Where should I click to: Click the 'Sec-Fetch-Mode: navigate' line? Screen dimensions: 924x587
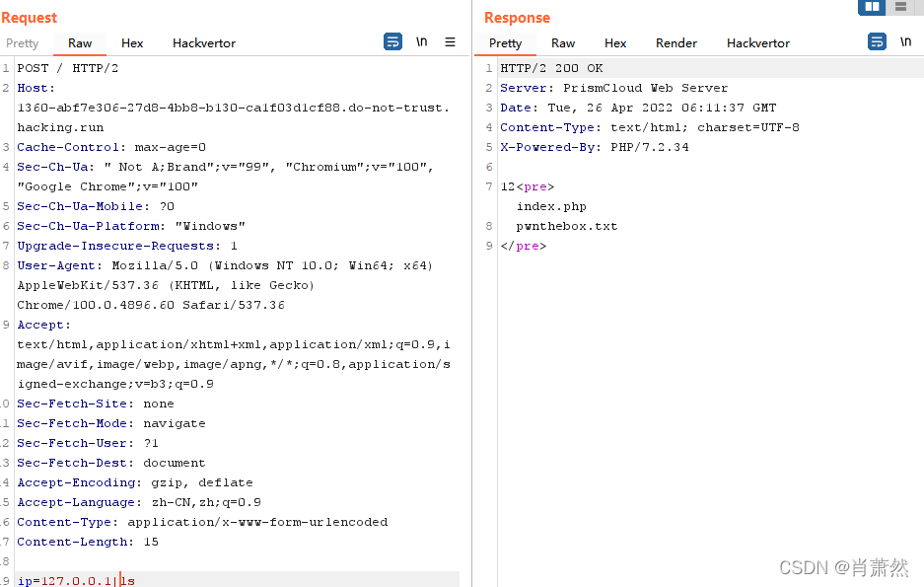111,423
